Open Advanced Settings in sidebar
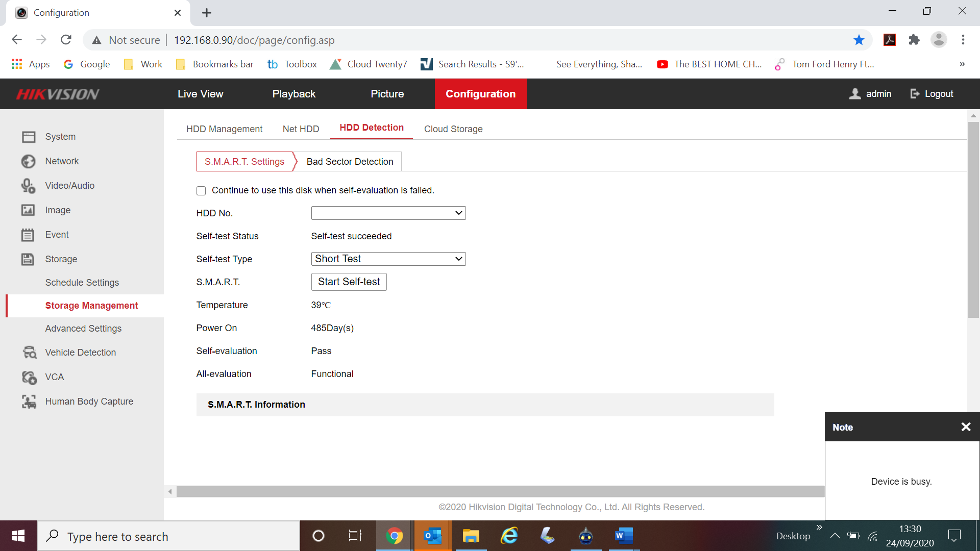 [83, 329]
